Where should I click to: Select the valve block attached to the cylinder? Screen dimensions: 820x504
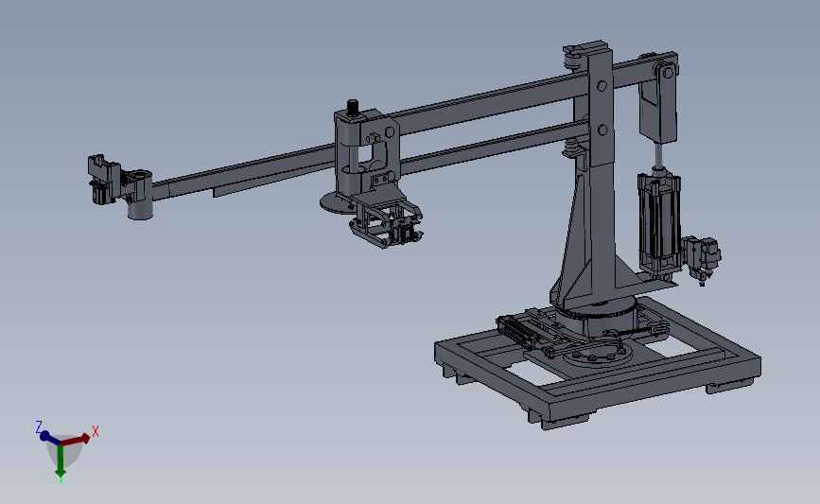702,259
